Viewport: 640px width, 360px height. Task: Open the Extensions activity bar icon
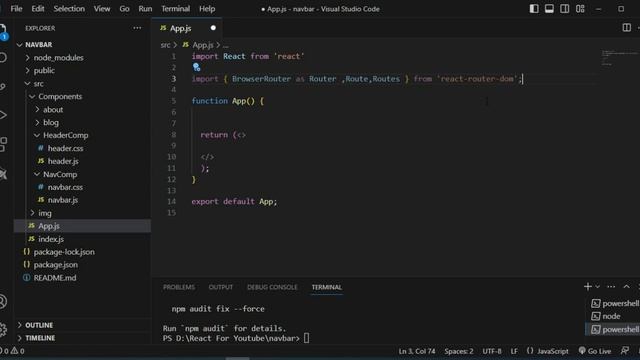[x=3, y=144]
